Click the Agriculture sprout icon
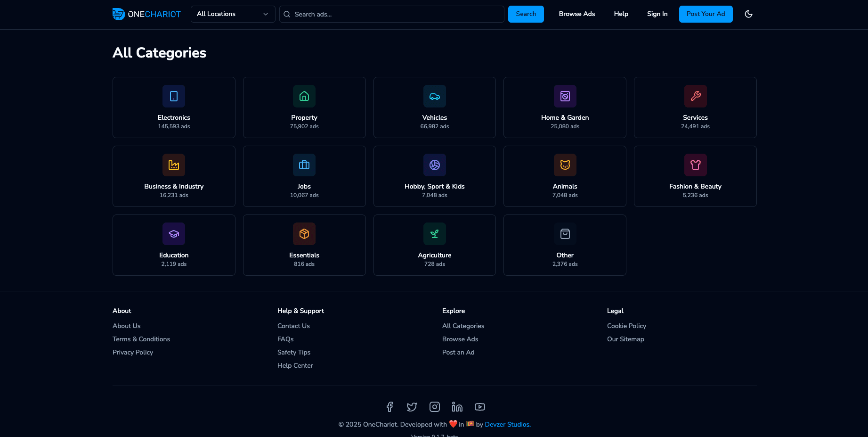The width and height of the screenshot is (868, 437). point(434,234)
